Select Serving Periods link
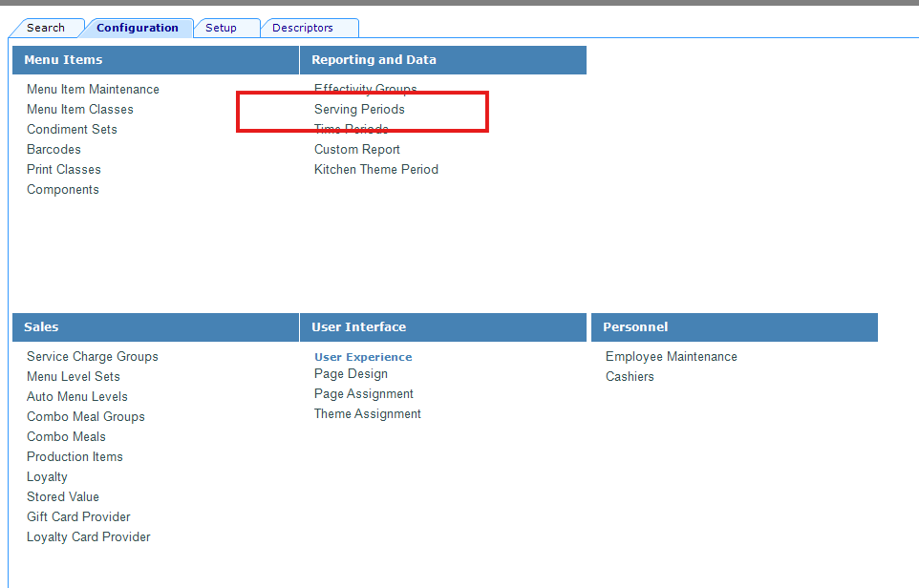Image resolution: width=919 pixels, height=588 pixels. click(x=359, y=110)
